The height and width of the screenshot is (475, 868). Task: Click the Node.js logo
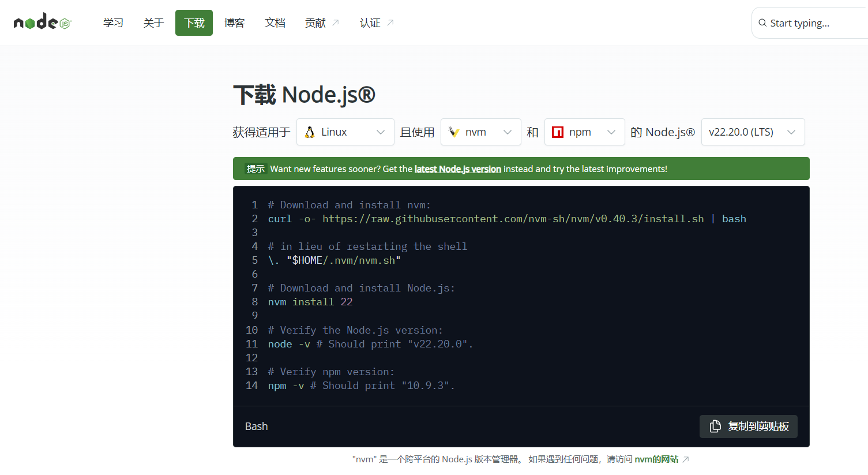42,23
